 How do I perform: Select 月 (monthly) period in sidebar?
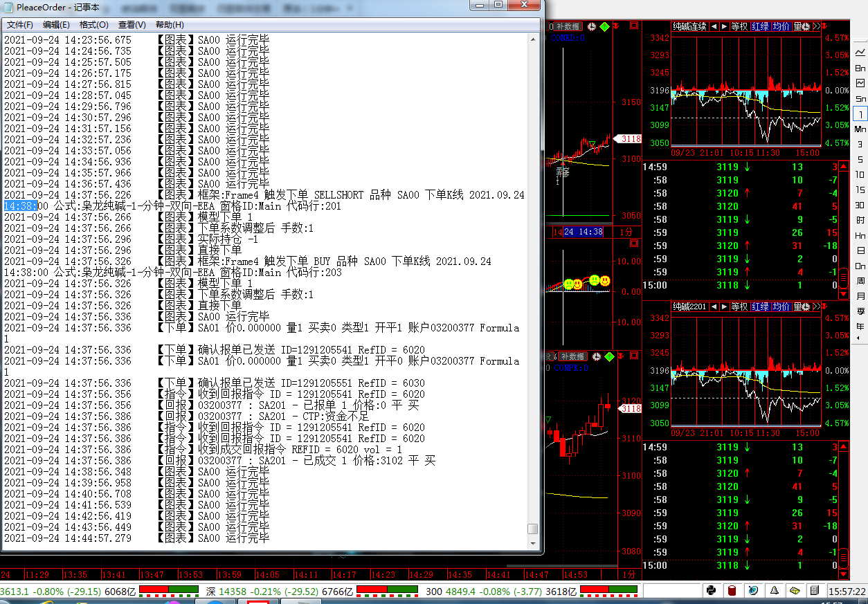tap(860, 295)
